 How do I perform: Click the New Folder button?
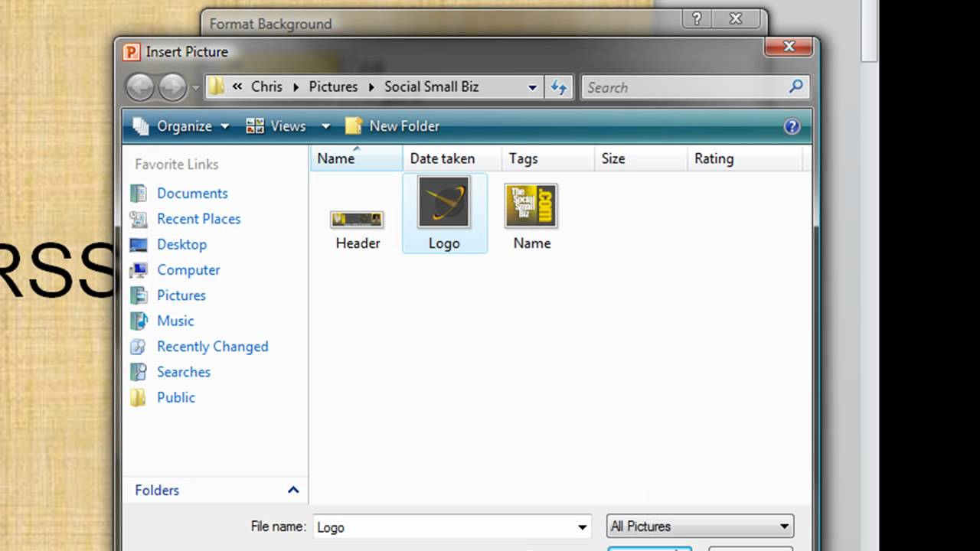[x=393, y=126]
